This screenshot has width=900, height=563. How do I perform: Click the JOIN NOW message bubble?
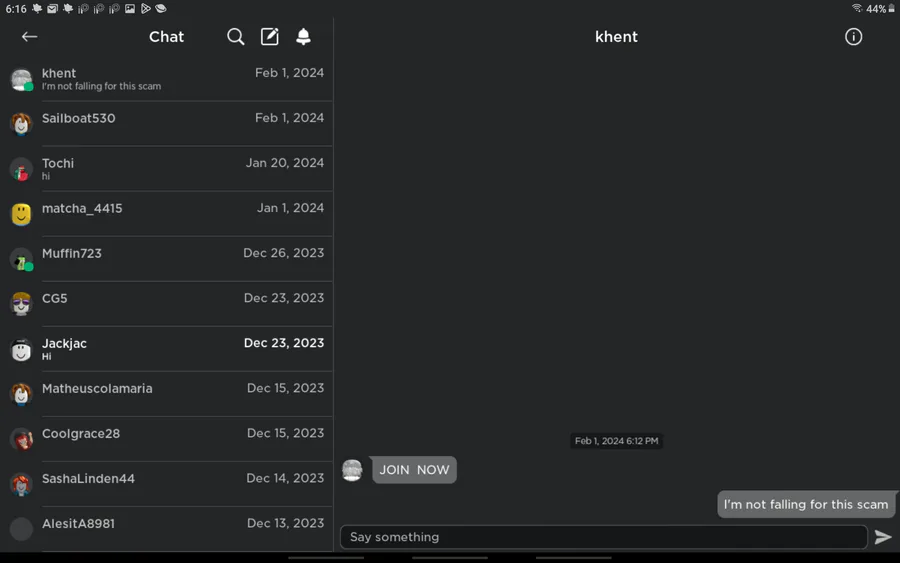(414, 470)
